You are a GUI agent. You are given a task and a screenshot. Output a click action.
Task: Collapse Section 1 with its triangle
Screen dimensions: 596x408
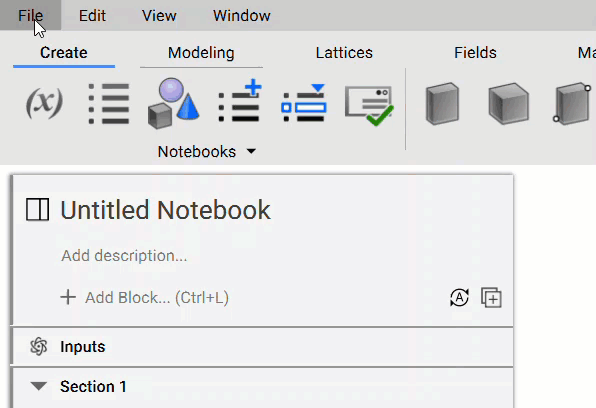click(39, 386)
